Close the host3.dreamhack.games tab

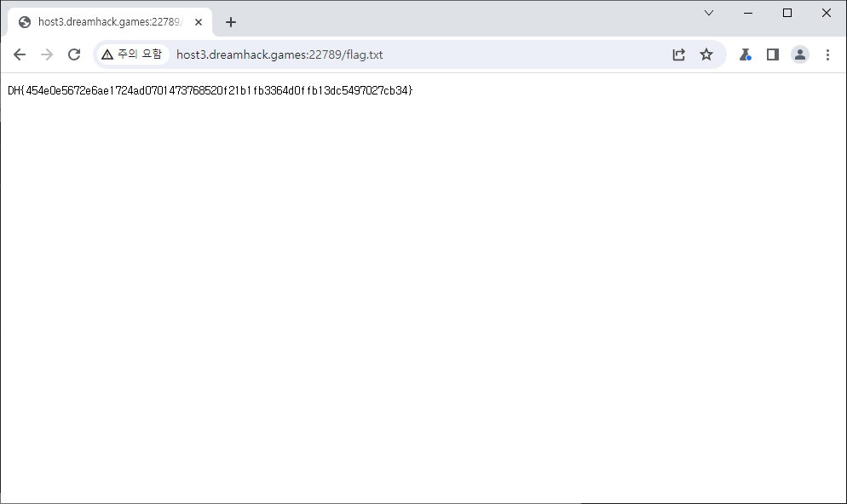click(x=199, y=22)
